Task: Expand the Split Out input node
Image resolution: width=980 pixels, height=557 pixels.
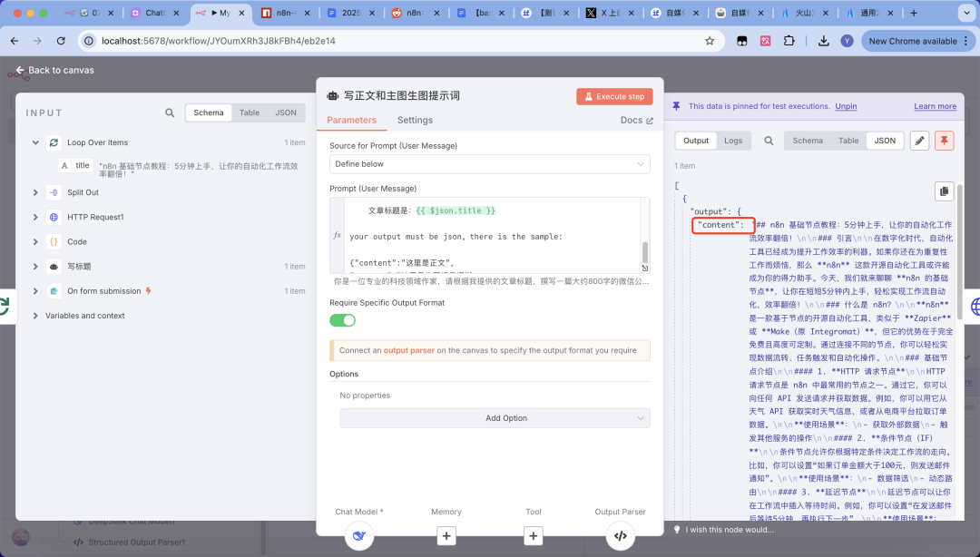Action: [x=35, y=192]
